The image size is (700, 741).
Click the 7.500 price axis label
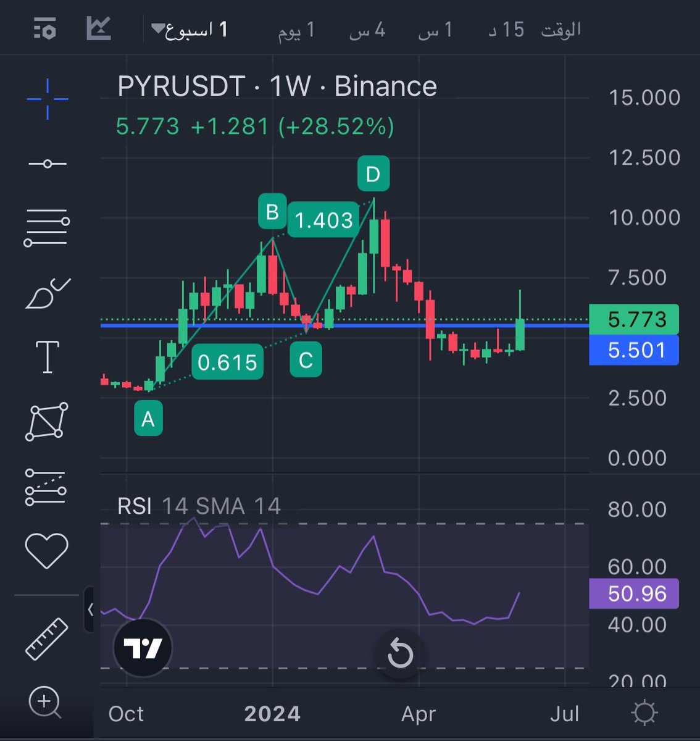637,277
